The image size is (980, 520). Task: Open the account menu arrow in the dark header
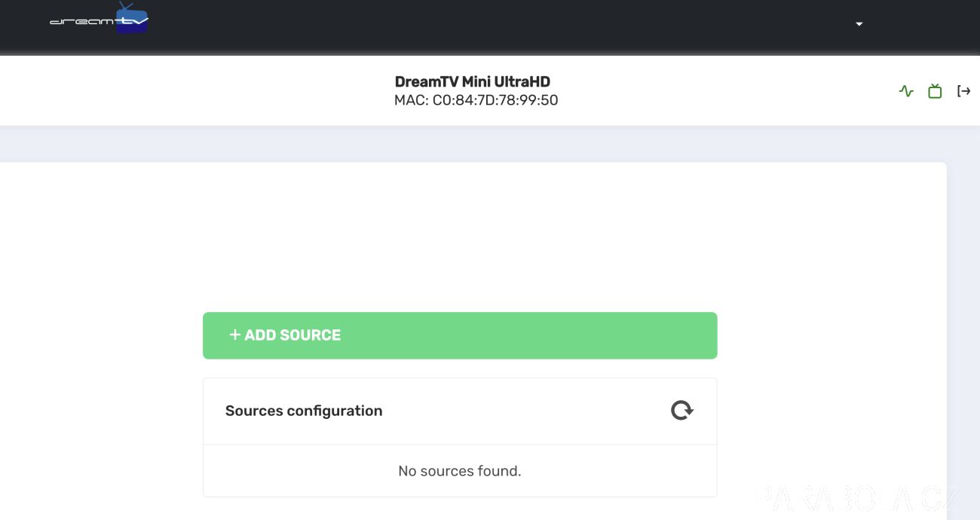click(859, 24)
